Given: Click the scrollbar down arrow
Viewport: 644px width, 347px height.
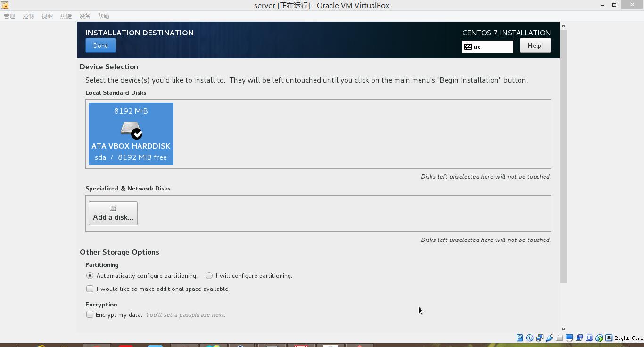Looking at the screenshot, I should point(563,329).
